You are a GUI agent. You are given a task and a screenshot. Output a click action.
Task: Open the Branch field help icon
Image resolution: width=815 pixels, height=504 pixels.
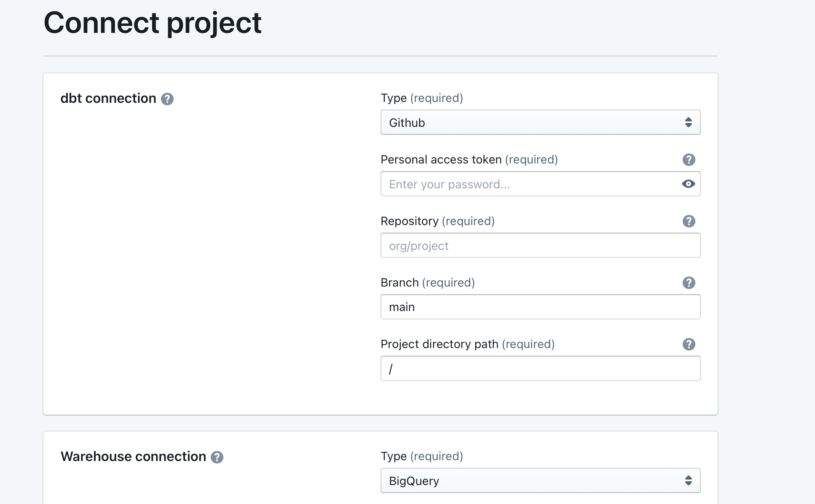tap(689, 283)
